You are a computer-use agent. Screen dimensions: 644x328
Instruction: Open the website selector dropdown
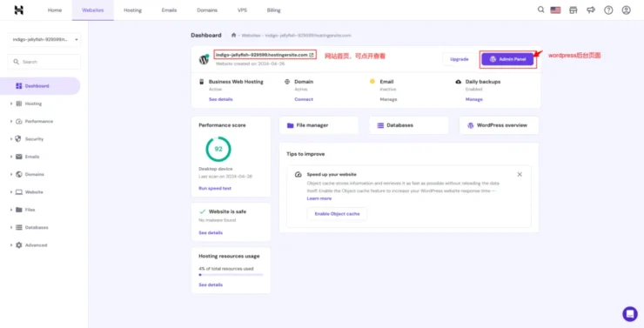(44, 39)
